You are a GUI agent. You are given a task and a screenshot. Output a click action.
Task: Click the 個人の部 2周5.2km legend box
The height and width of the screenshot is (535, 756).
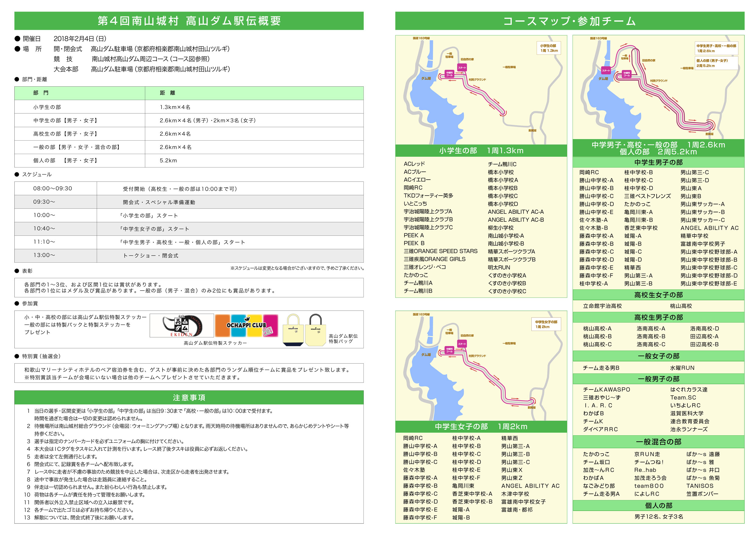pos(717,63)
